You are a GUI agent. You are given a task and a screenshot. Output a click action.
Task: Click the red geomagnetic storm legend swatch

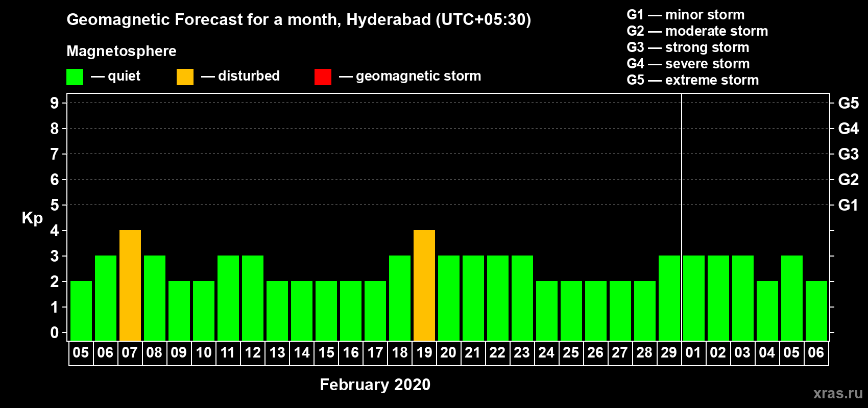[323, 77]
